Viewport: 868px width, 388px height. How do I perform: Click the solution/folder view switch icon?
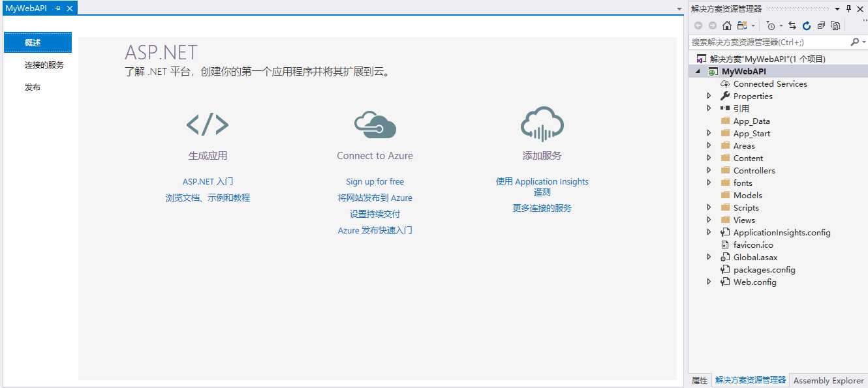742,25
